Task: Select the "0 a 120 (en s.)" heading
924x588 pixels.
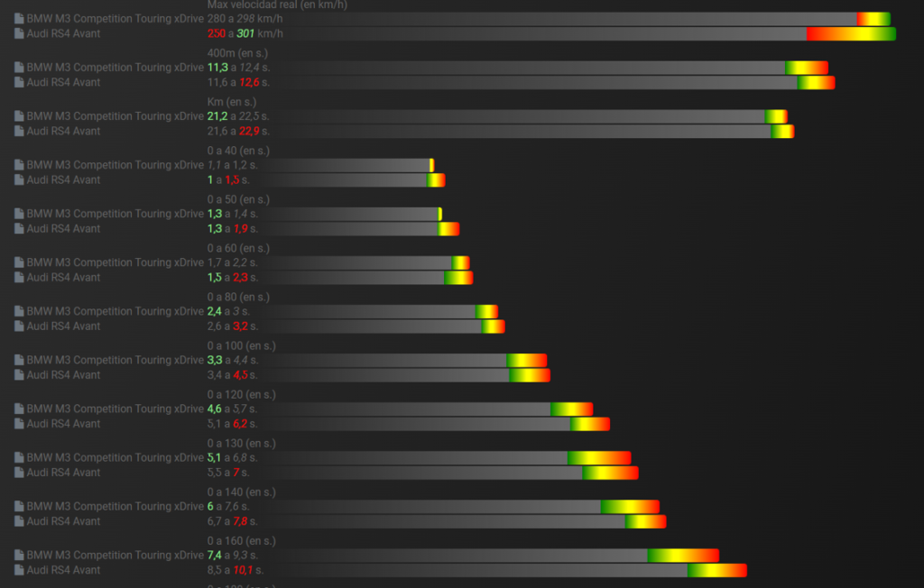Action: click(242, 395)
